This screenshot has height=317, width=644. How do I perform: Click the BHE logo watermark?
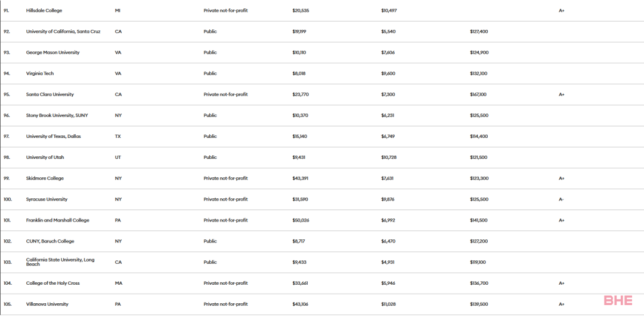[618, 300]
